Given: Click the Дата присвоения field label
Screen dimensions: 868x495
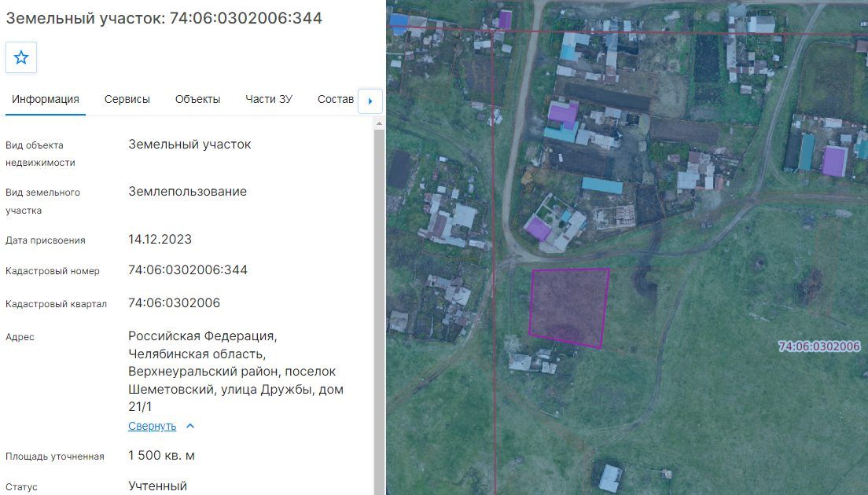Looking at the screenshot, I should click(46, 240).
